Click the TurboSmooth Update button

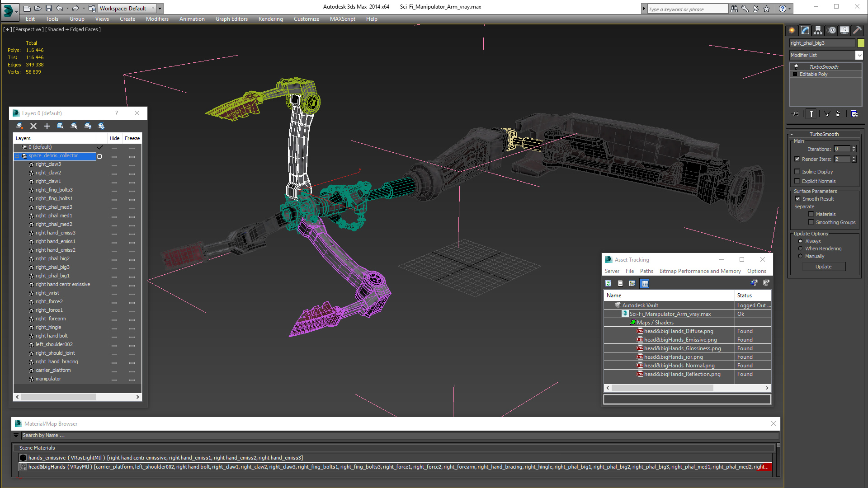(823, 267)
